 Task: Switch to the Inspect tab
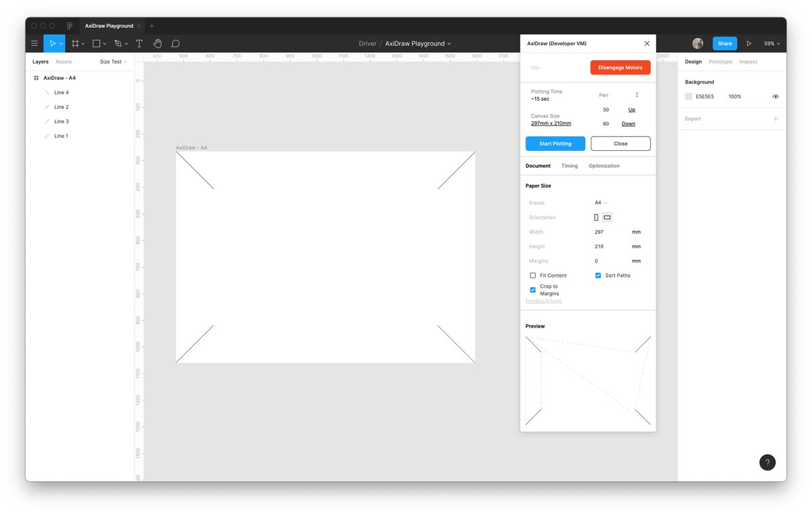coord(748,62)
